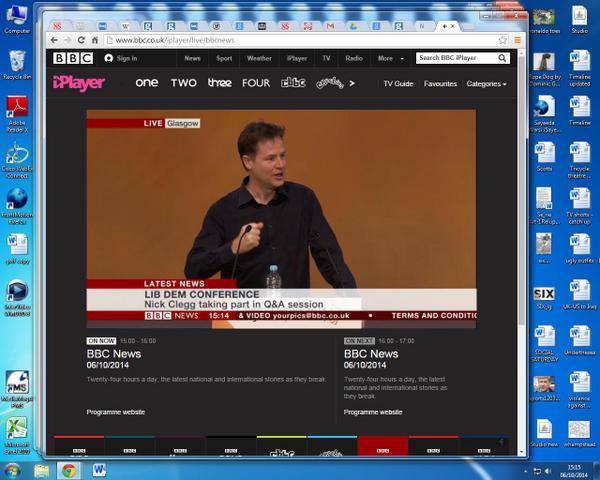Open the Categories dropdown

(x=486, y=84)
